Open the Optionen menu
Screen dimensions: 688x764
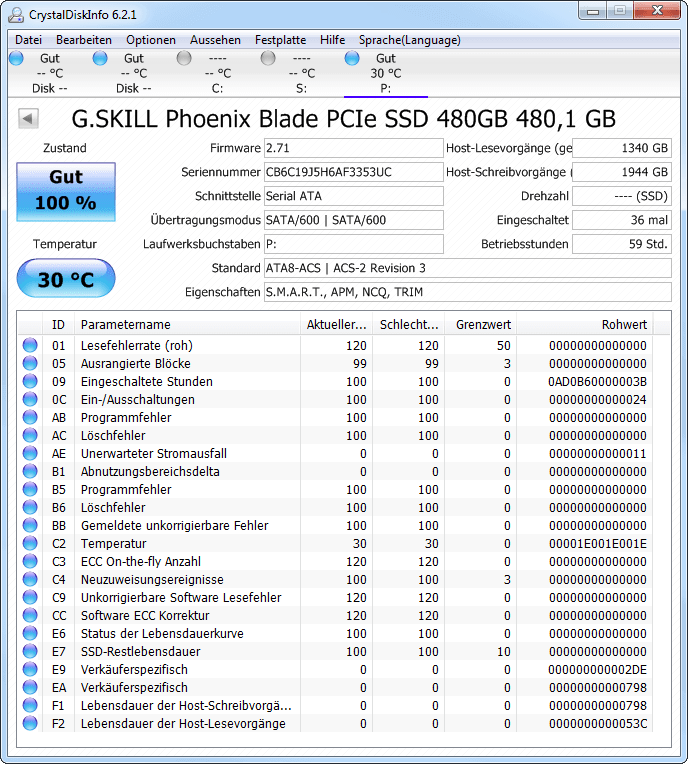coord(151,40)
